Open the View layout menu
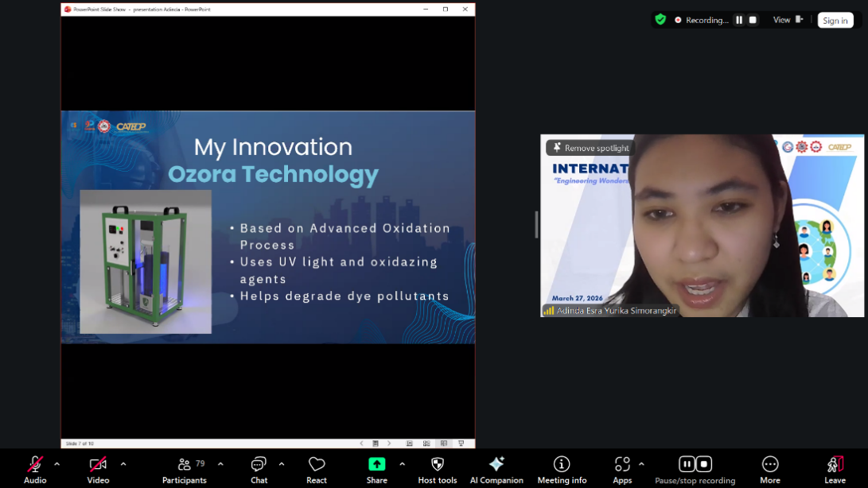 788,20
